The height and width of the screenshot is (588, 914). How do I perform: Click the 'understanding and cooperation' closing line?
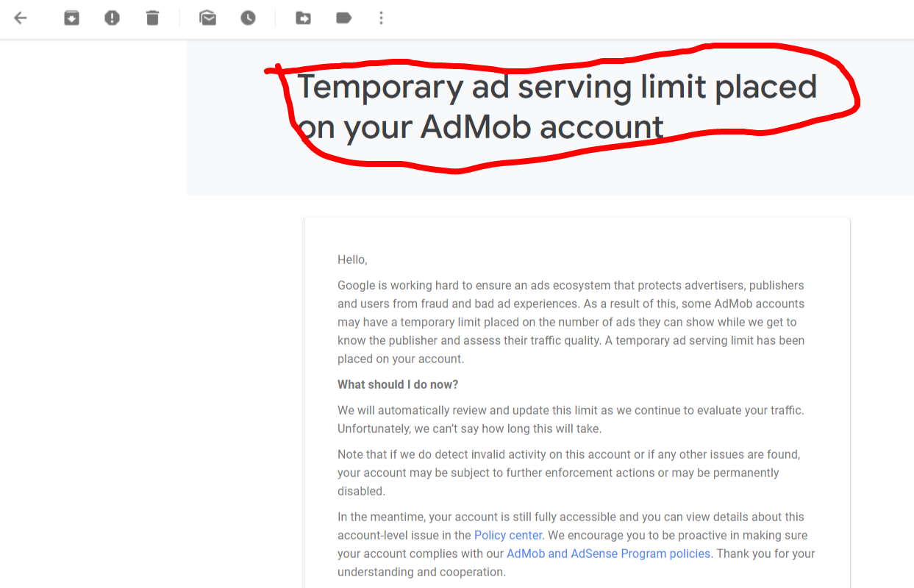tap(421, 572)
